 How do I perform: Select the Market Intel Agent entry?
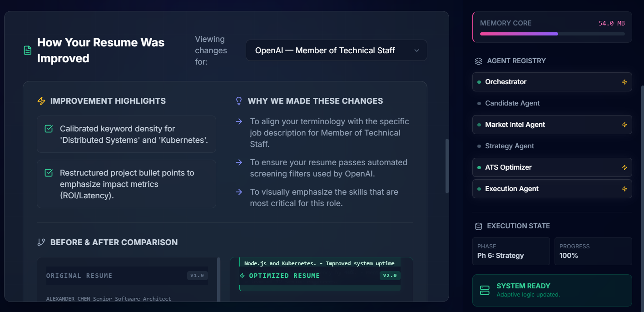pos(515,125)
